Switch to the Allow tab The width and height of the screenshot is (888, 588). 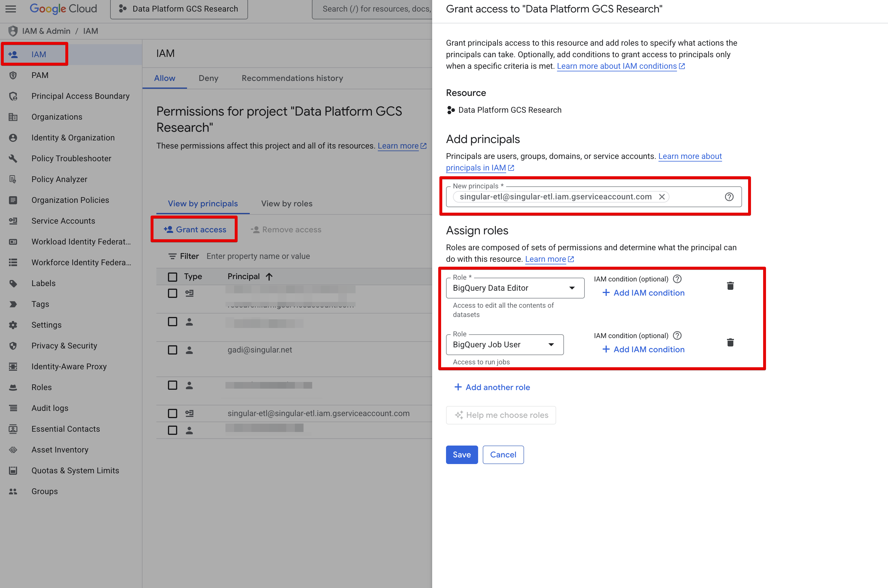[165, 78]
